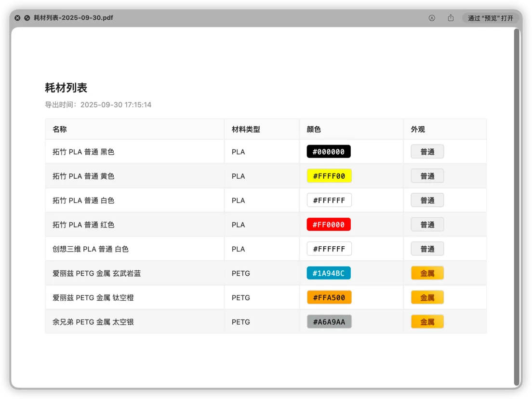Viewport: 532px width, 399px height.
Task: Click the yellow #FFFF00 color swatch
Action: 329,176
